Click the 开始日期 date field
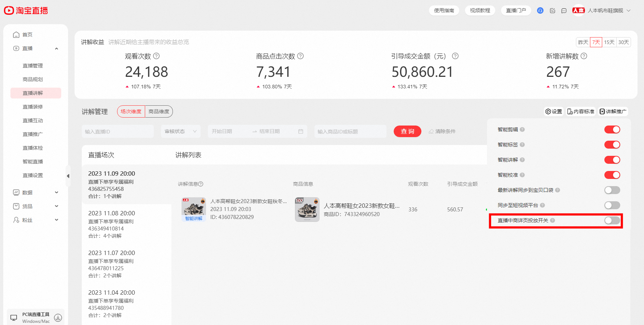 click(229, 131)
